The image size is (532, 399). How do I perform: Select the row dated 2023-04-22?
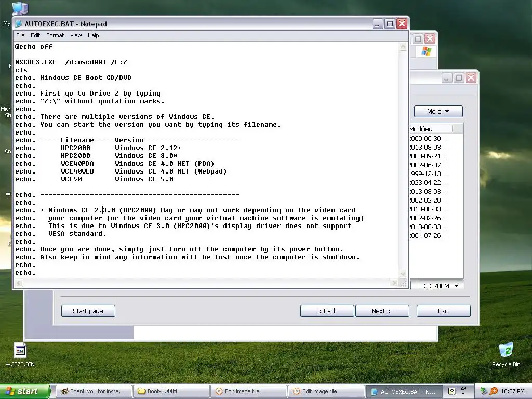click(429, 182)
